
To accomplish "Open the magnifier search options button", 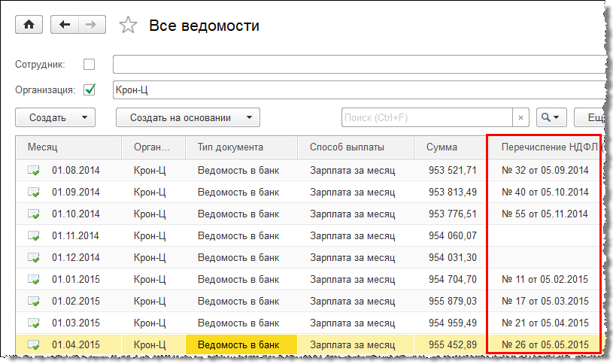I will (x=551, y=118).
